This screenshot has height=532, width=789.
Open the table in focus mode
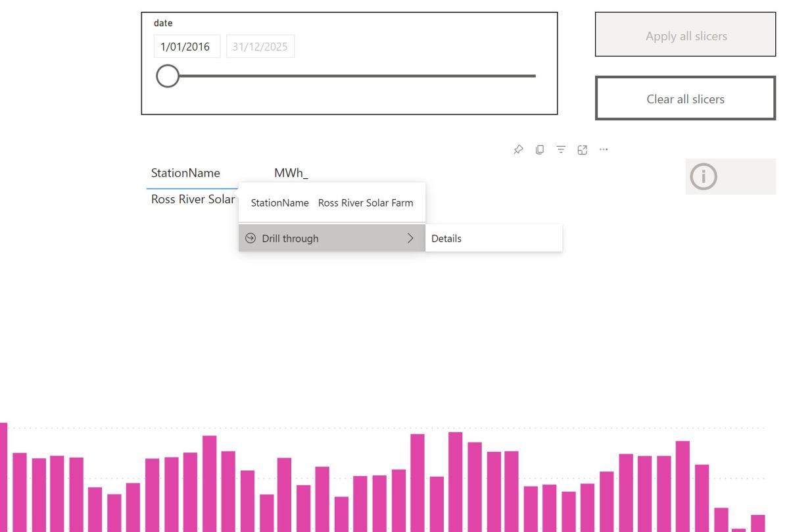(x=581, y=150)
